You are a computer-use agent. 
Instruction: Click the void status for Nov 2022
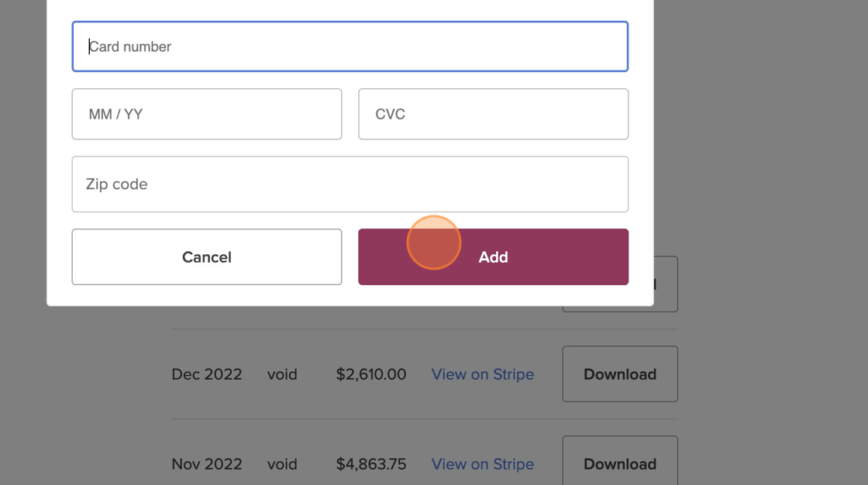(x=282, y=464)
